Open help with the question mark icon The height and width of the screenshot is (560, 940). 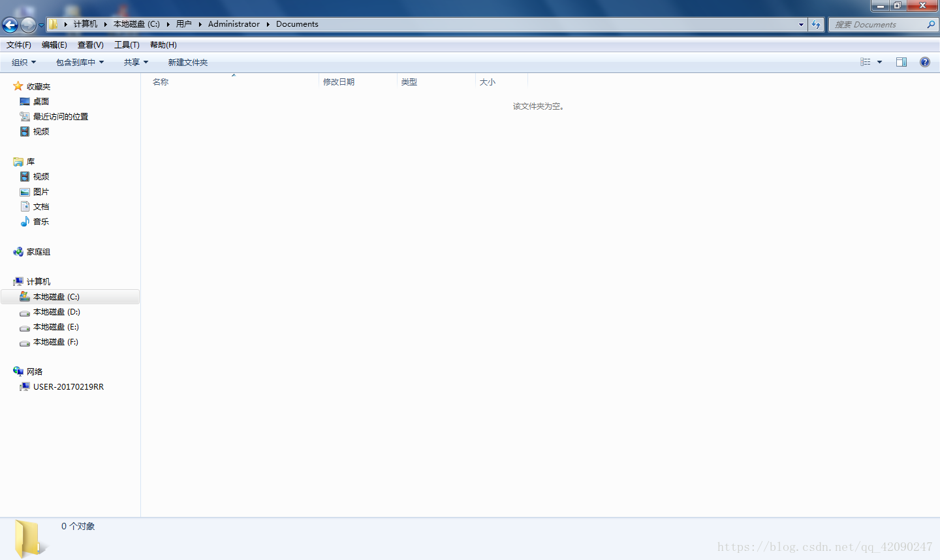[925, 62]
